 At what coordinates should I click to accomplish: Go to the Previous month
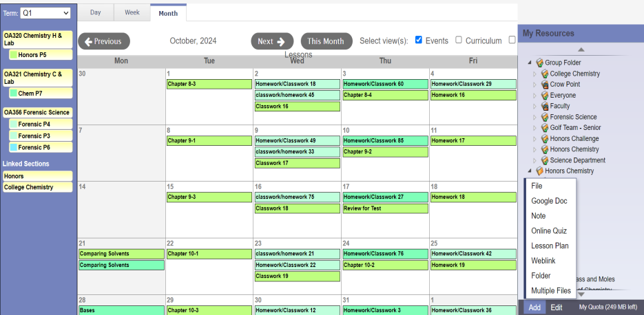pos(104,41)
